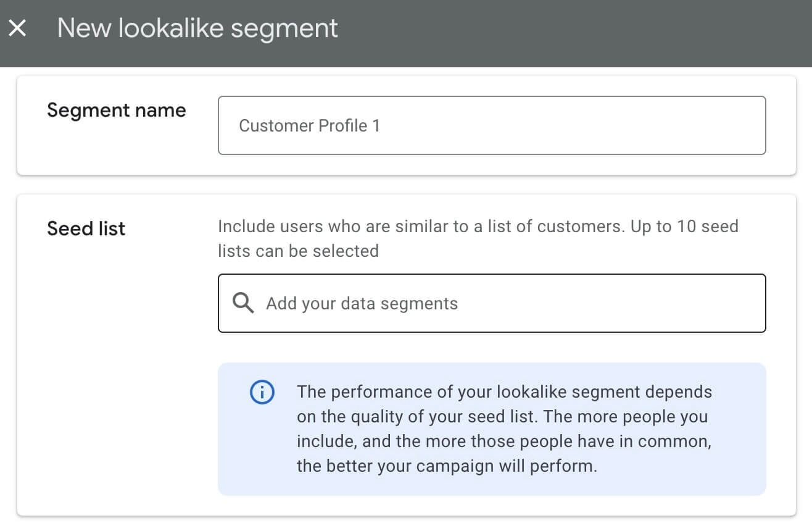Click the "New lookalike segment" header title

(197, 28)
